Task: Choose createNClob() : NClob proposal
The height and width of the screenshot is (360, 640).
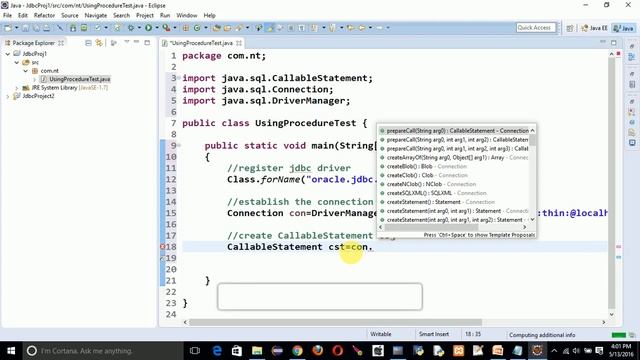Action: (454, 184)
